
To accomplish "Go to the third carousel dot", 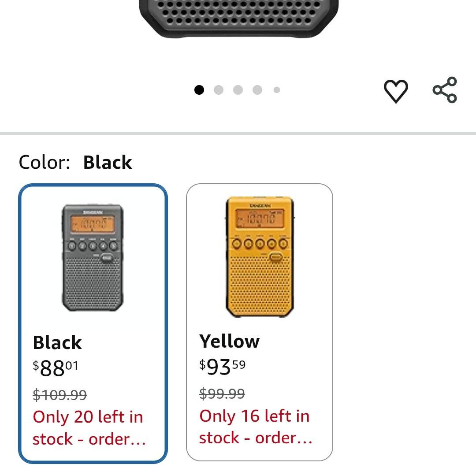I will click(238, 90).
